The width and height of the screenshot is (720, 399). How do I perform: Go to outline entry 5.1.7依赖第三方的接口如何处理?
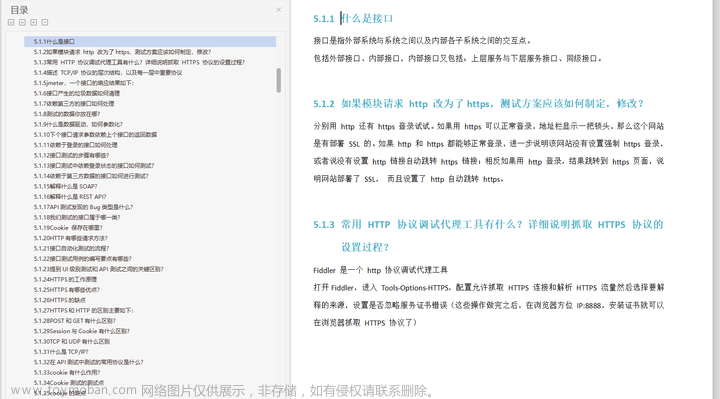click(x=74, y=103)
